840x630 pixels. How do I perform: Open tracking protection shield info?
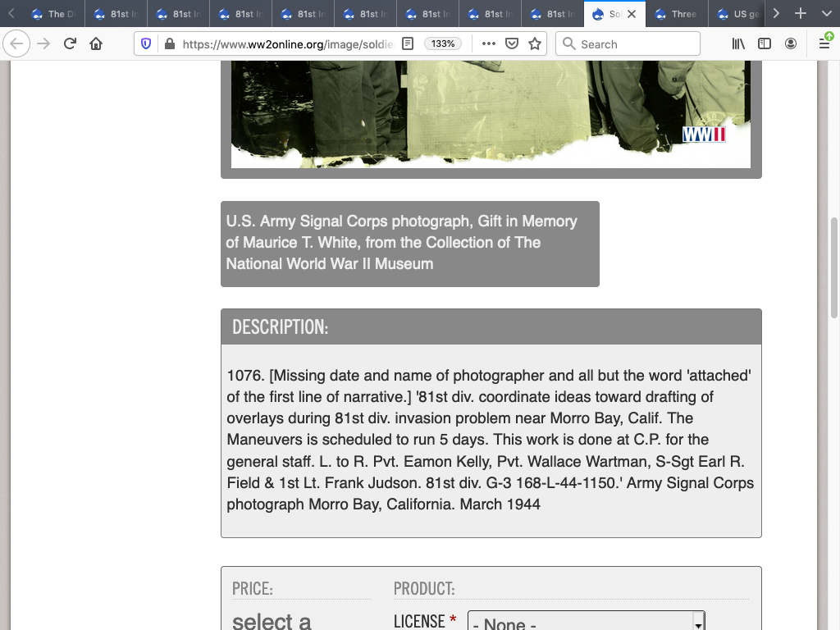pyautogui.click(x=147, y=44)
